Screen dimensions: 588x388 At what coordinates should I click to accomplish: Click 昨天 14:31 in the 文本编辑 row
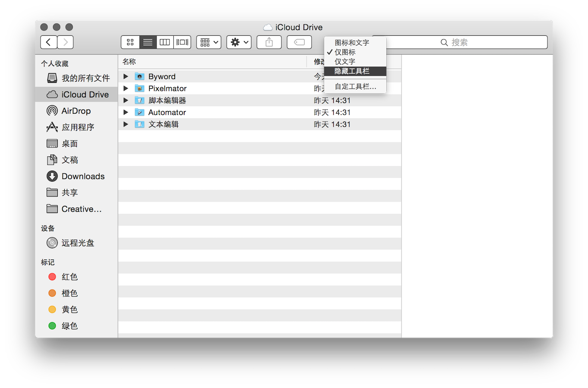coord(332,124)
